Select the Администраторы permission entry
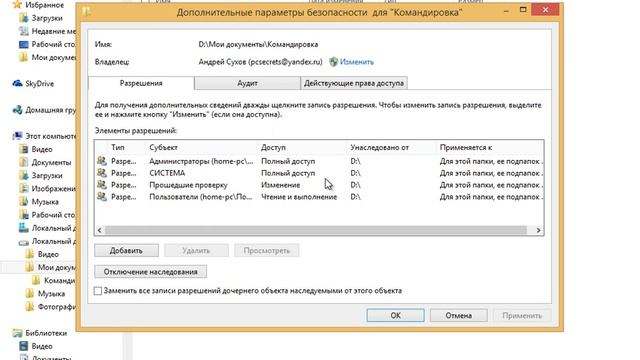 pos(319,161)
